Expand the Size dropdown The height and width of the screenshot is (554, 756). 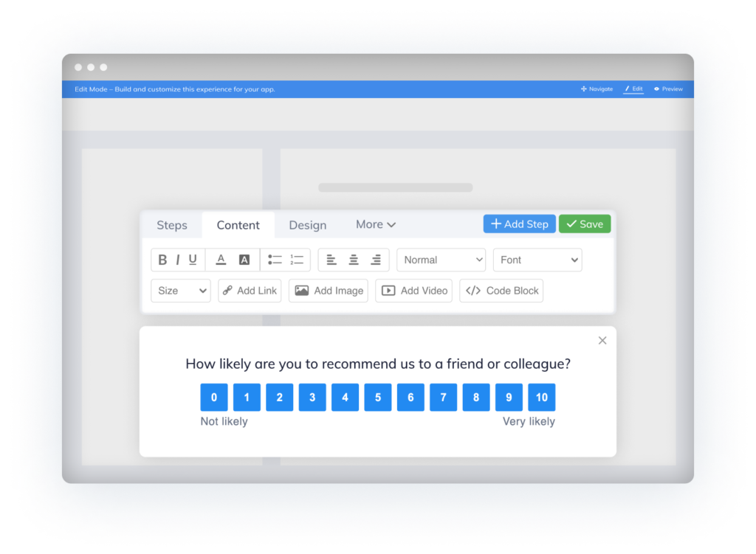(x=180, y=291)
